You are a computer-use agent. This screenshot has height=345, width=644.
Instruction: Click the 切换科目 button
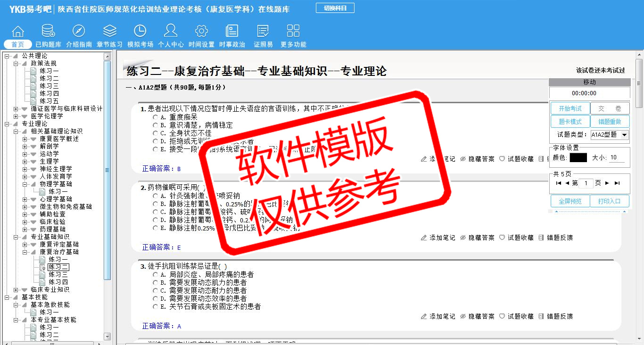tap(335, 8)
